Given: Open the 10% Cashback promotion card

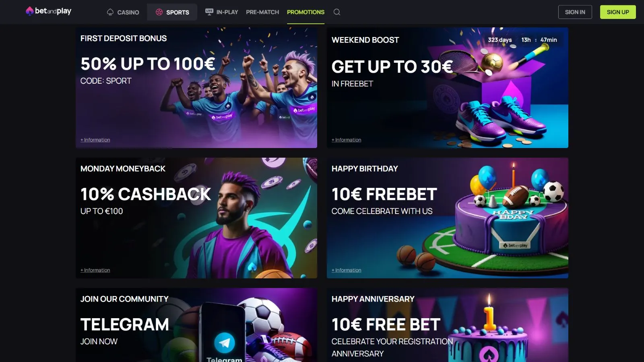Looking at the screenshot, I should pos(196,218).
